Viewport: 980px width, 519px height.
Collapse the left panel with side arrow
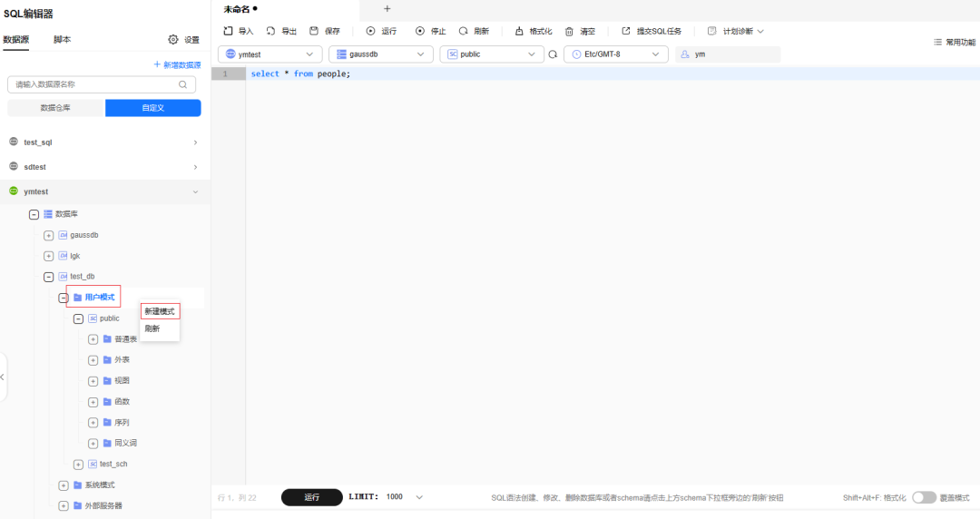point(3,377)
